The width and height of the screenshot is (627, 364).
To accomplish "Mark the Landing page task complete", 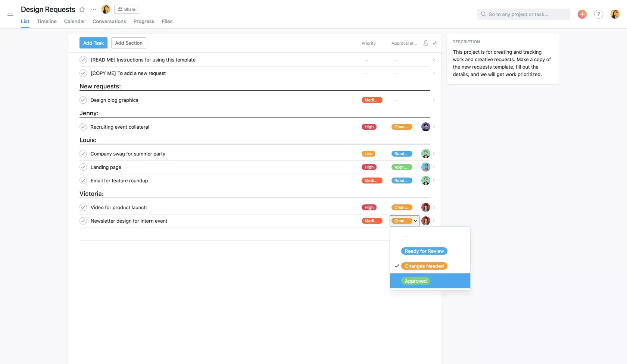I will click(x=83, y=167).
